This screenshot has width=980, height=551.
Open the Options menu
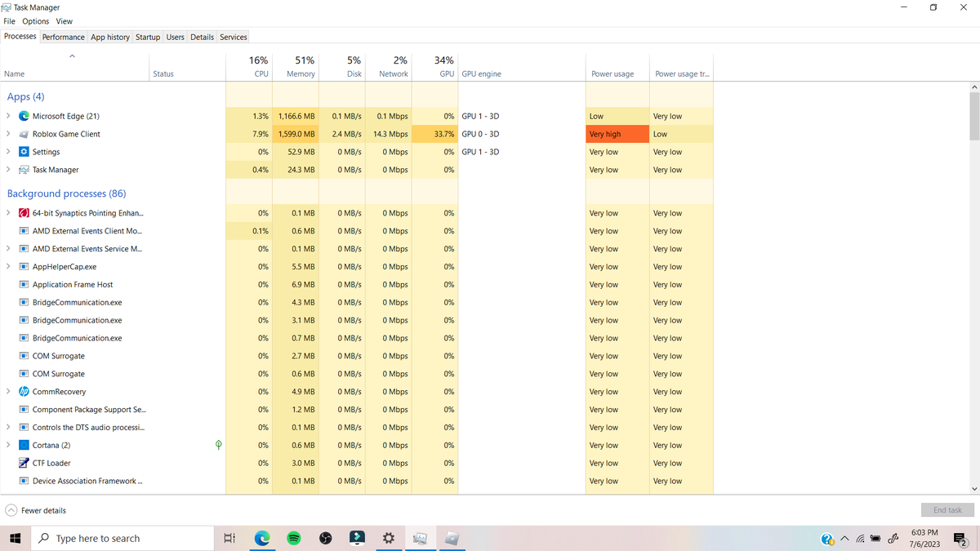(36, 21)
